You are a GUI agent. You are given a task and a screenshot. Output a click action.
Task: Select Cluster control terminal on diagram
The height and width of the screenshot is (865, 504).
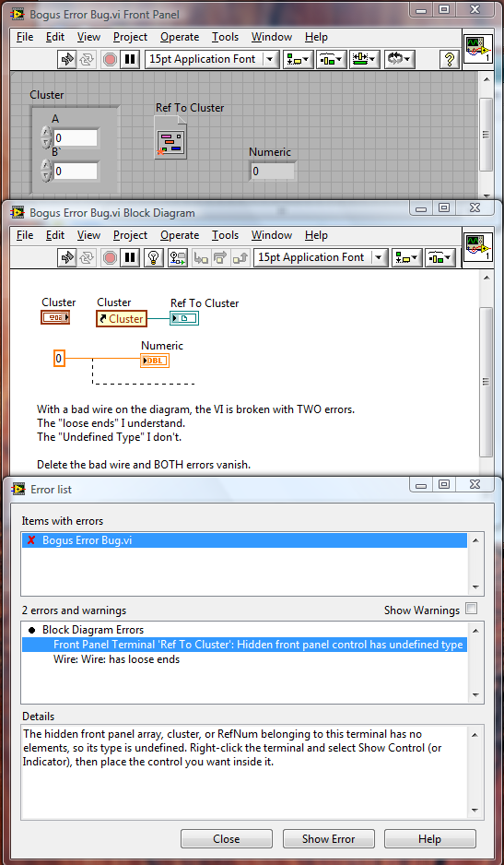(55, 317)
